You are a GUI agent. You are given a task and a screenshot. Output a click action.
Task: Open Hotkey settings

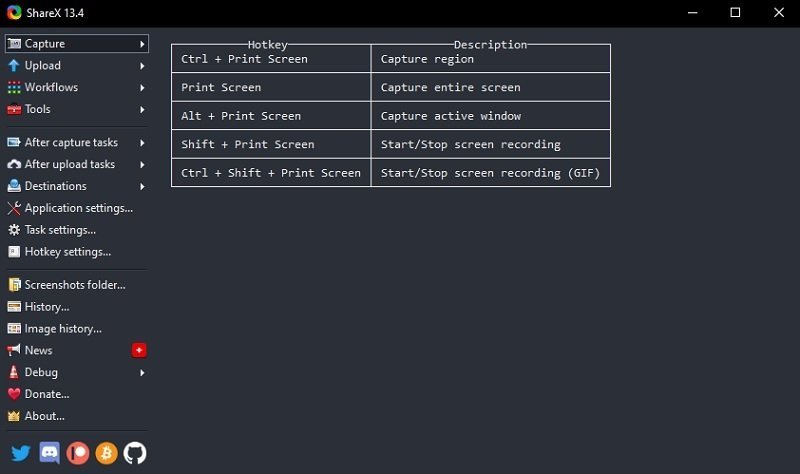(x=67, y=252)
